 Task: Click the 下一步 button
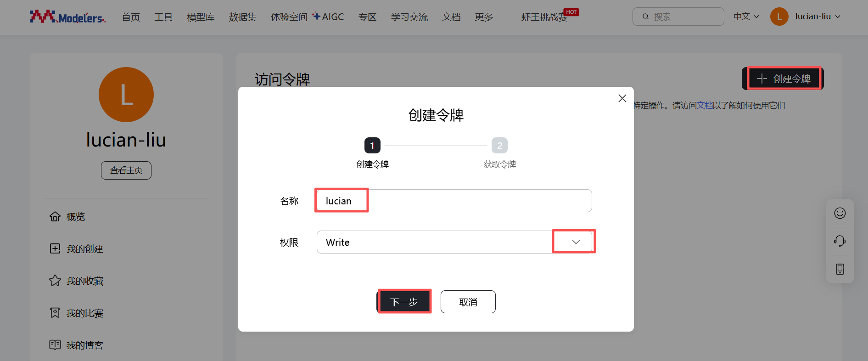coord(404,302)
